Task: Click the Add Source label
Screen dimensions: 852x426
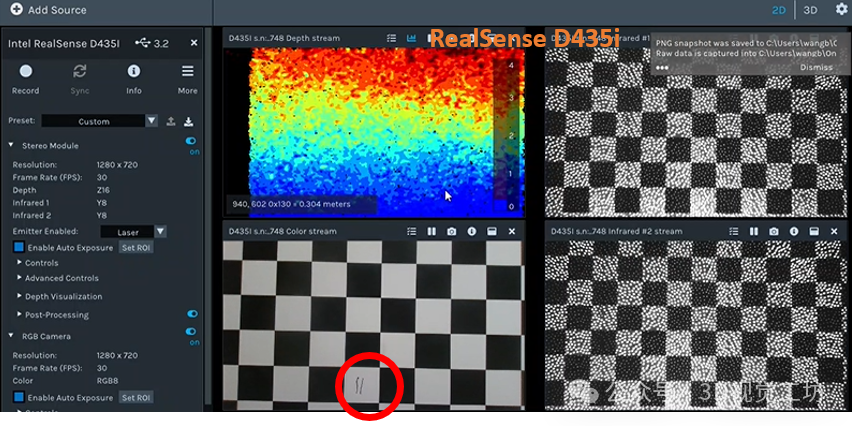Action: [x=57, y=10]
